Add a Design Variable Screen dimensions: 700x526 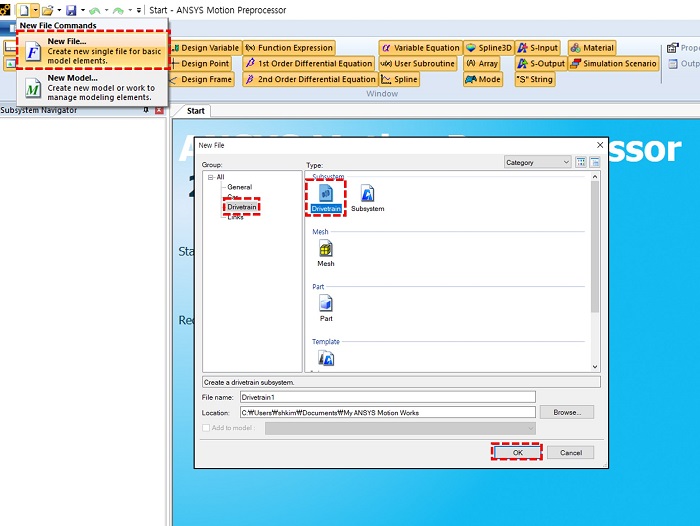pos(205,48)
